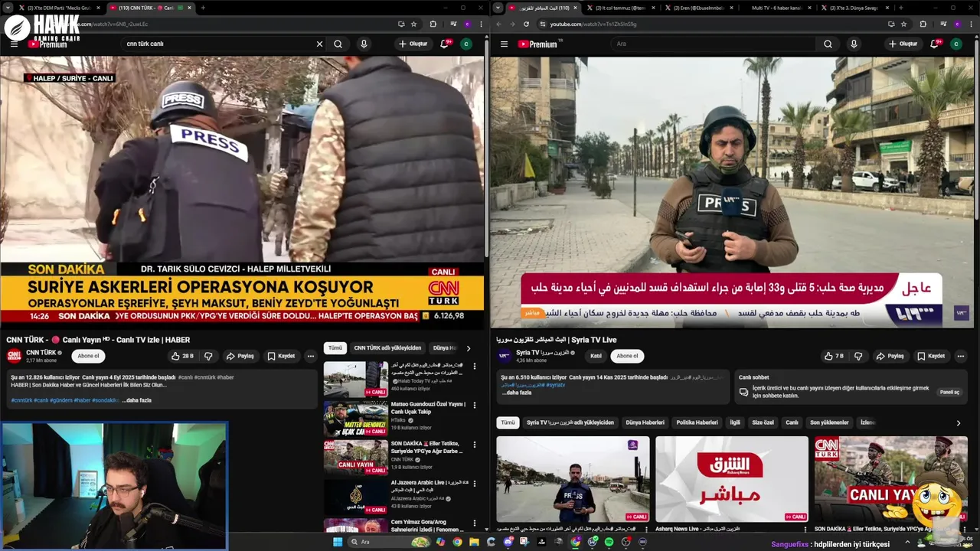Open account avatar in the CNN Türk window
Viewport: 980px width, 551px height.
466,44
